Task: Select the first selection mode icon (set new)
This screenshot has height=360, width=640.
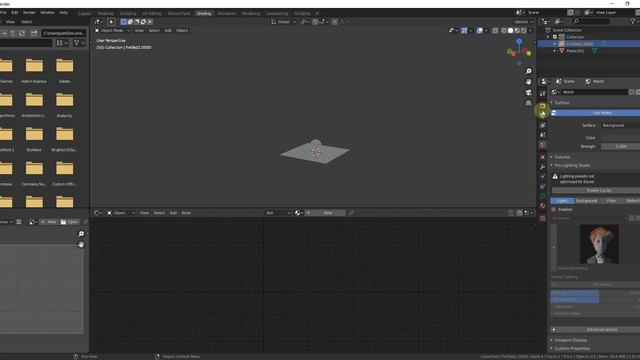Action: tap(123, 22)
